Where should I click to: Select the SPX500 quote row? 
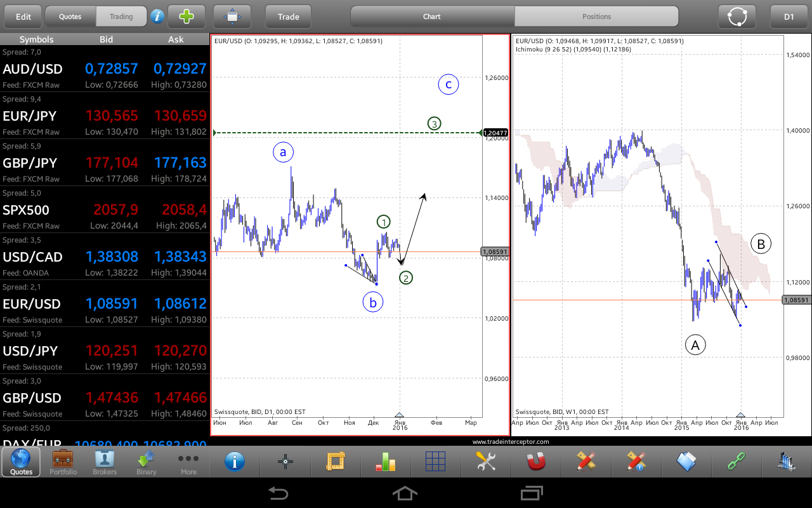pos(105,210)
